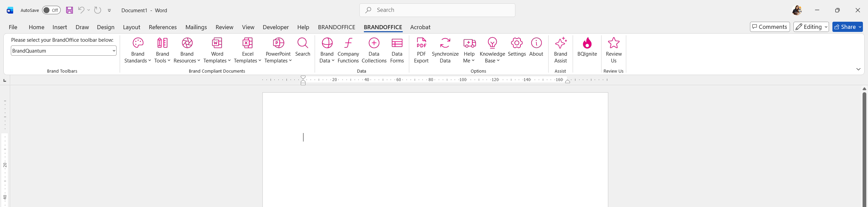Open Company Functions
Screen dimensions: 868x207
pos(348,50)
